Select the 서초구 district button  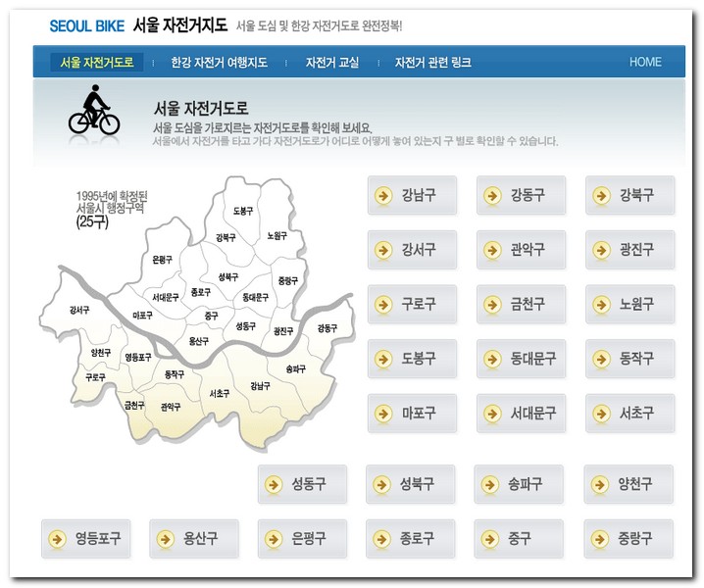coord(629,414)
